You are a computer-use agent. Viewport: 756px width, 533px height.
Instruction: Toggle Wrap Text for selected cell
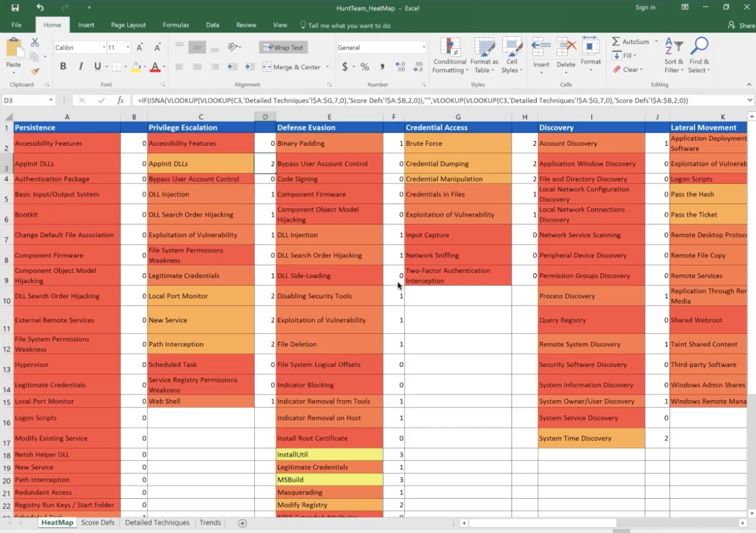pos(283,48)
